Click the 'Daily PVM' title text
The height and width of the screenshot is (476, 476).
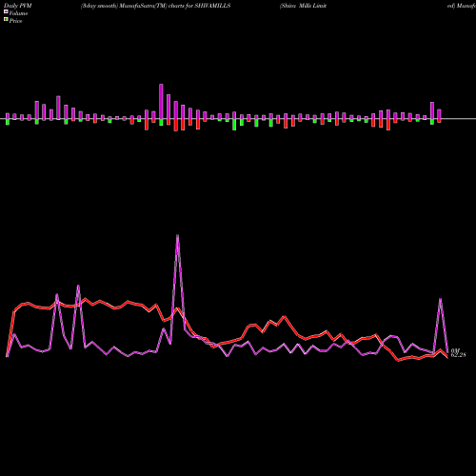(x=18, y=6)
